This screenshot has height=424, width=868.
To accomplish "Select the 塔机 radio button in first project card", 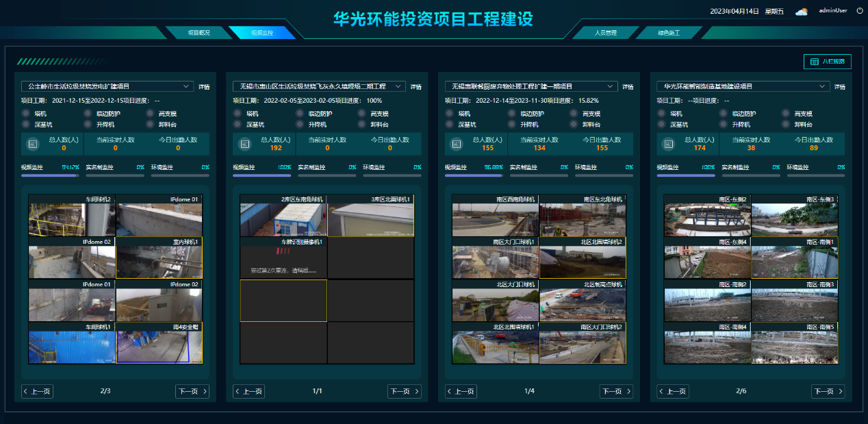I will click(x=25, y=114).
